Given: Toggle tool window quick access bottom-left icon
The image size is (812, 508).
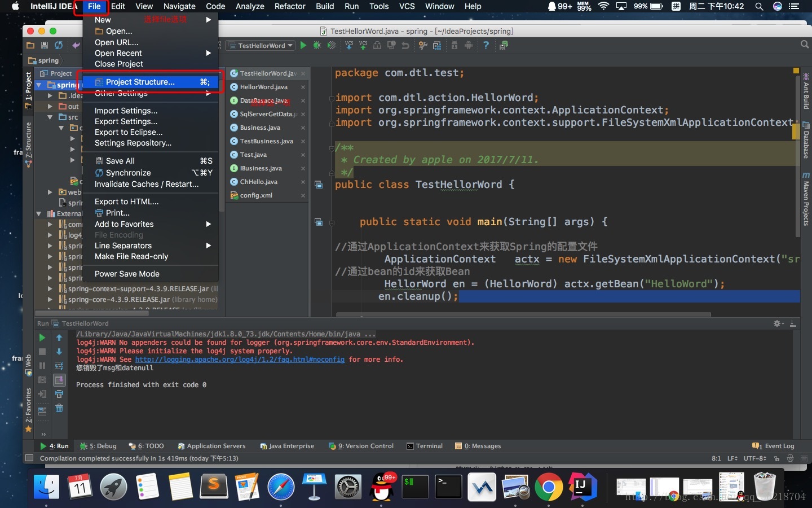Looking at the screenshot, I should tap(29, 458).
